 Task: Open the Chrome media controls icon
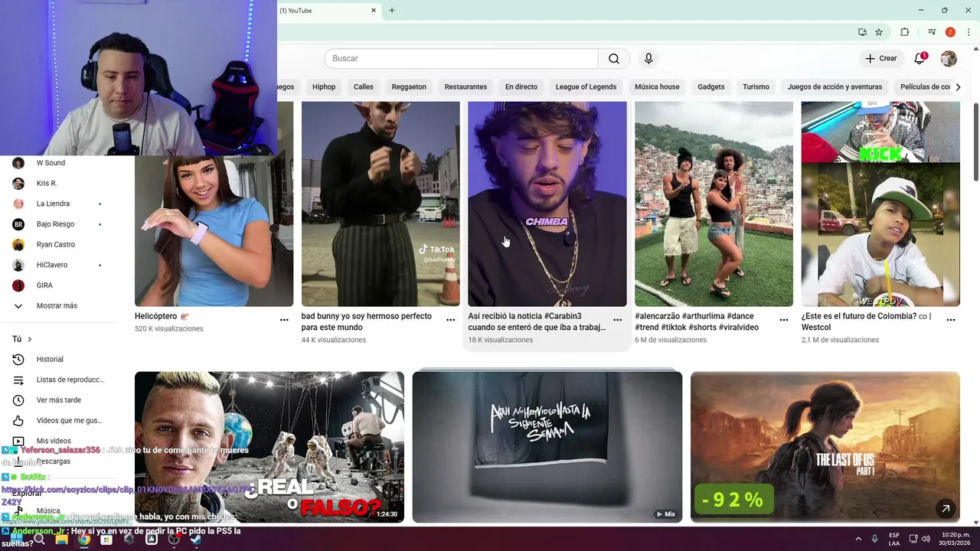coord(932,32)
